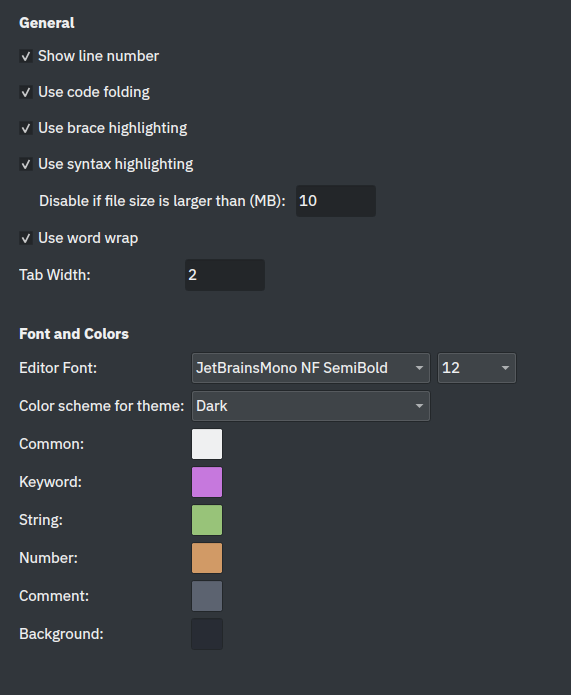
Task: Click the Disable if file size label
Action: coord(162,201)
